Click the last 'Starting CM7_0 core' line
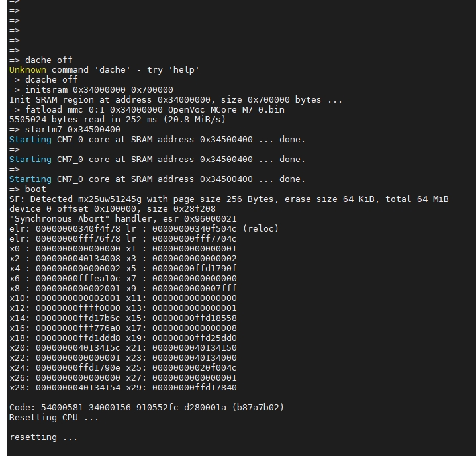This screenshot has height=456, width=476. 157,179
